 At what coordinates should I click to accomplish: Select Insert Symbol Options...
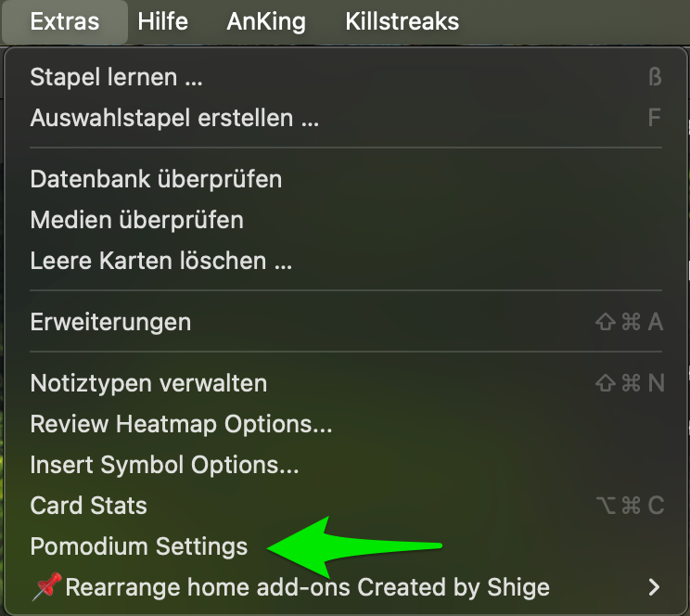coord(164,464)
